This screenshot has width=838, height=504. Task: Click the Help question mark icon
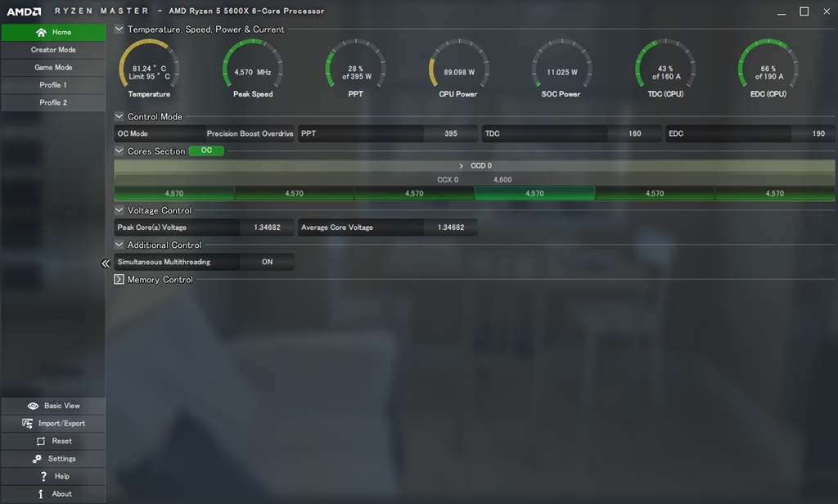(43, 476)
